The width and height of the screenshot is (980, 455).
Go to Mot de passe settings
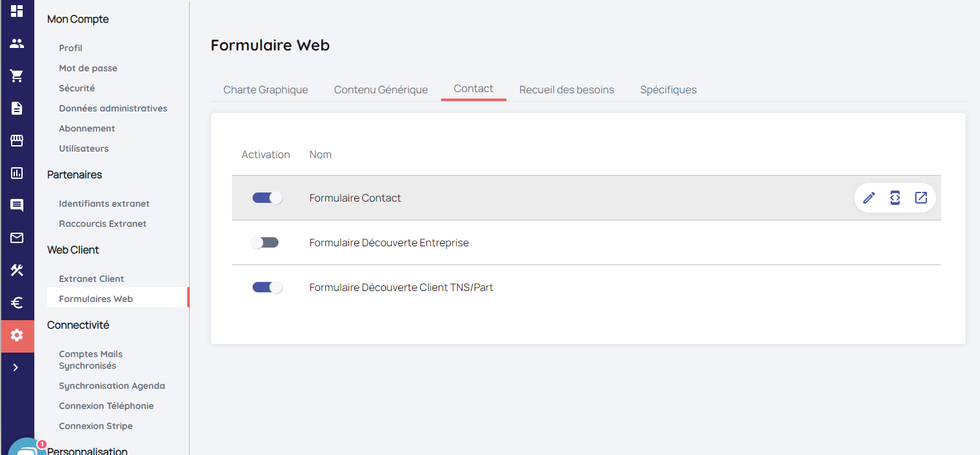click(88, 68)
